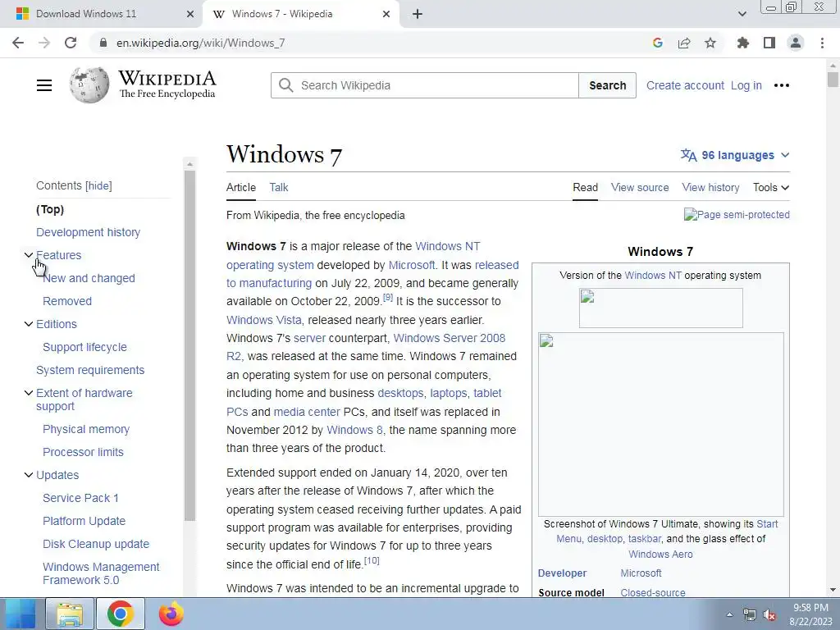Click Chrome icon in the taskbar
This screenshot has height=630, width=840.
(120, 614)
